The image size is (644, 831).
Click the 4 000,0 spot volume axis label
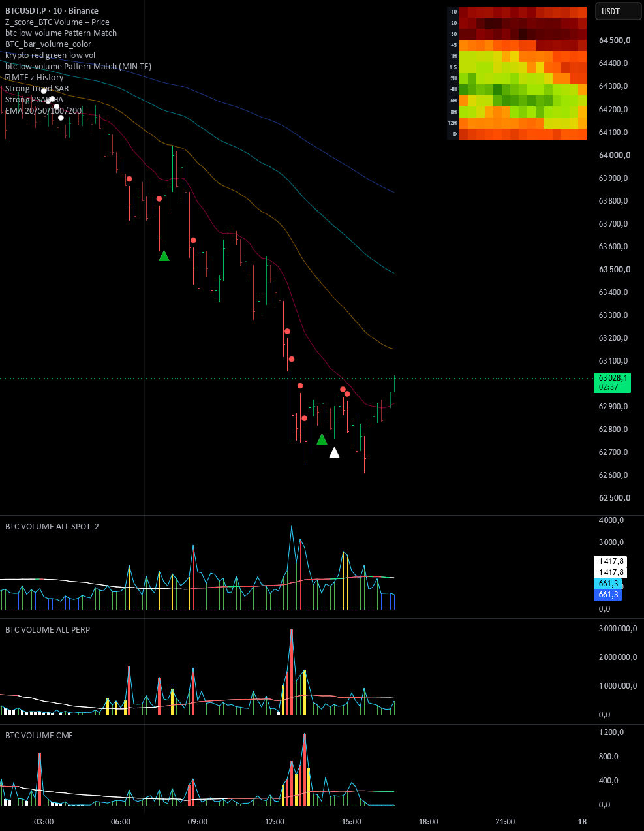click(611, 520)
